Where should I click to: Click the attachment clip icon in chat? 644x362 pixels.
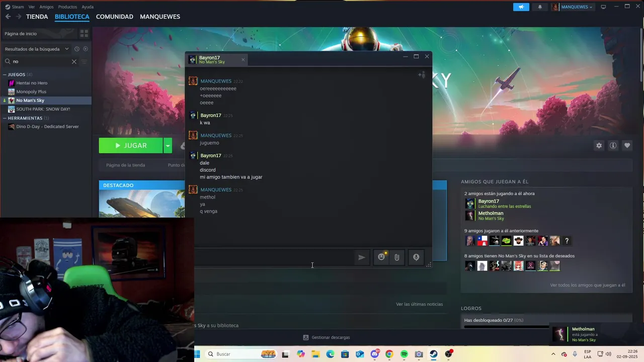click(x=397, y=257)
